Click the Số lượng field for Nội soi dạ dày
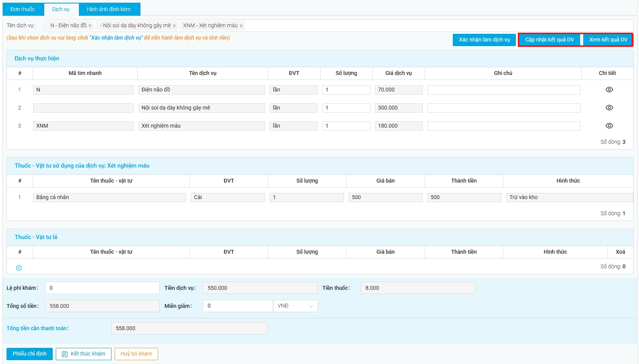This screenshot has height=364, width=639. [x=346, y=108]
